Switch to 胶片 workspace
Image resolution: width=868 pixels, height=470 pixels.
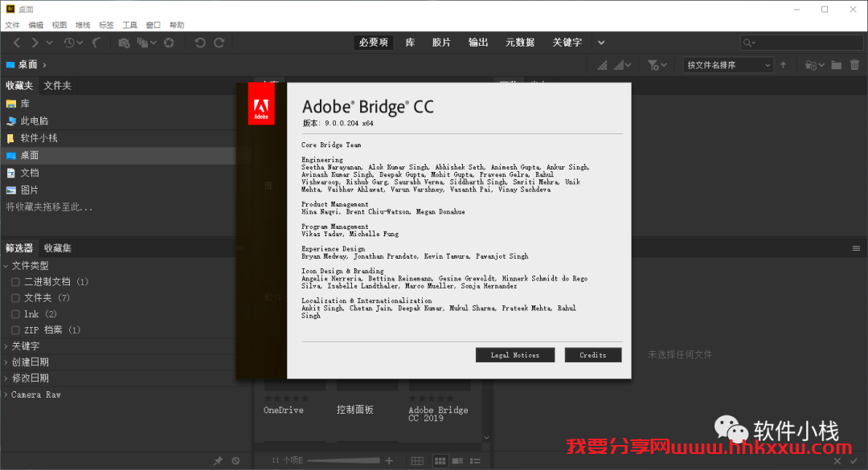pos(441,43)
